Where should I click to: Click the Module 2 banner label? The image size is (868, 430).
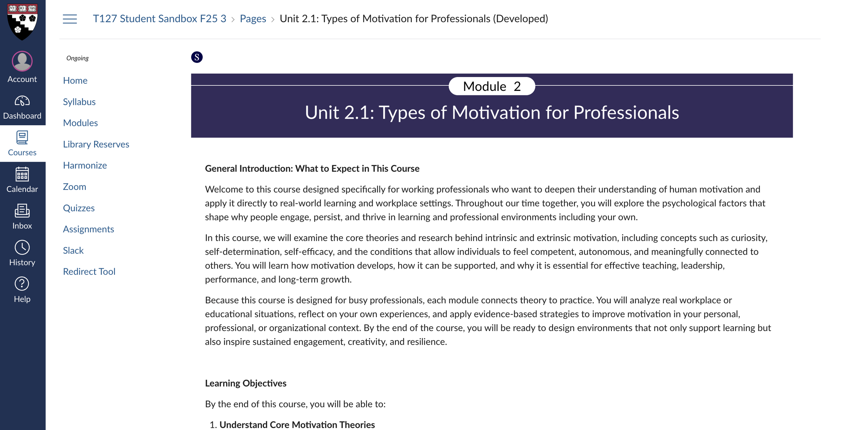point(492,86)
